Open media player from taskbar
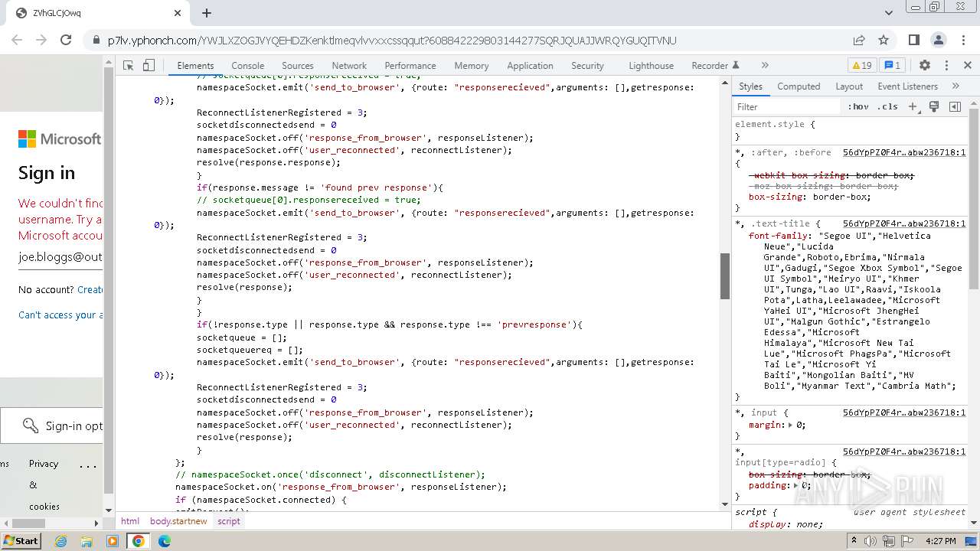The image size is (980, 551). tap(113, 541)
